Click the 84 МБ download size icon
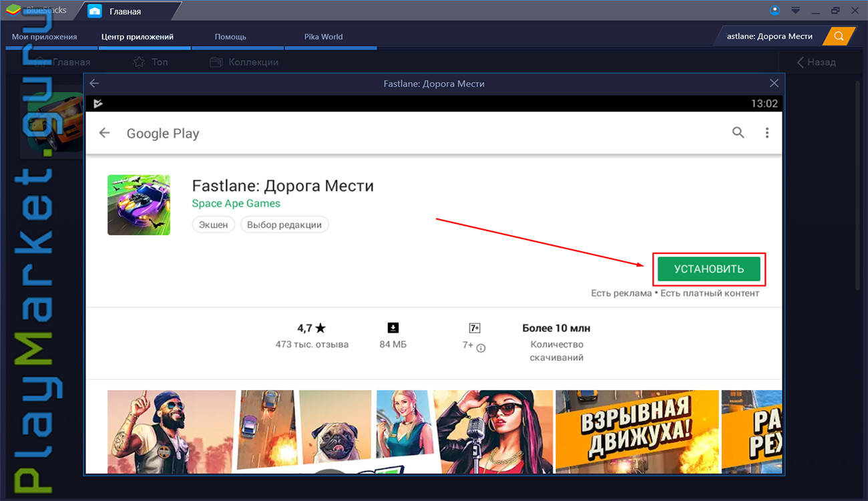Image resolution: width=868 pixels, height=501 pixels. click(x=393, y=328)
